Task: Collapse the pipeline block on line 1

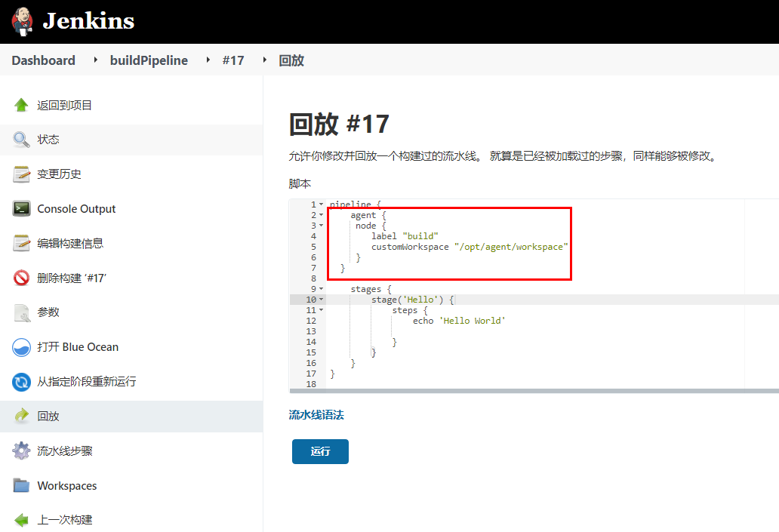Action: (322, 204)
